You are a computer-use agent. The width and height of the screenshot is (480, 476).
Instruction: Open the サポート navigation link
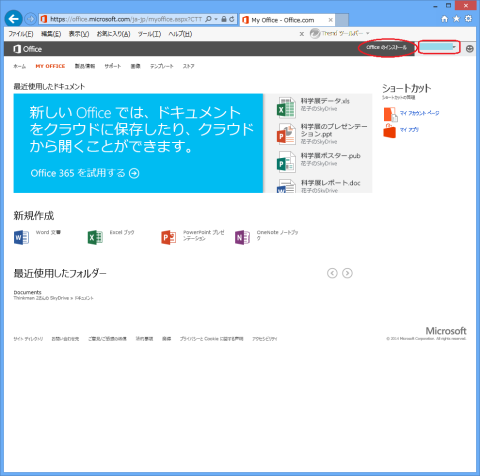(113, 66)
